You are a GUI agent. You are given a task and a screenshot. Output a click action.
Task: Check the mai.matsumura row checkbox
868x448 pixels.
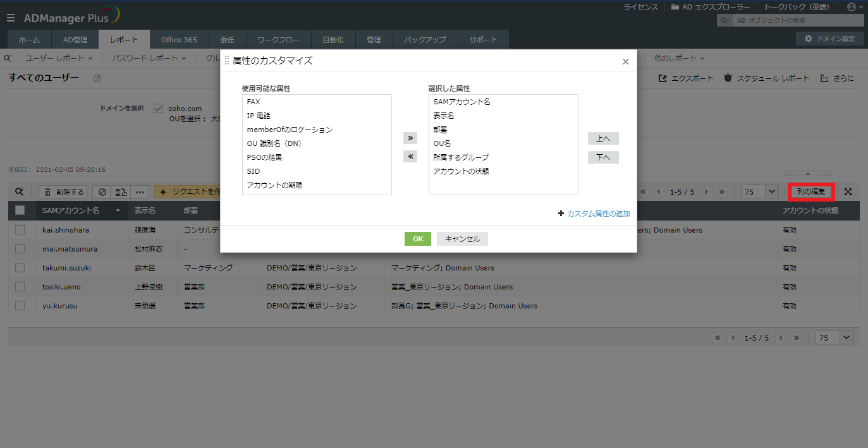point(20,249)
